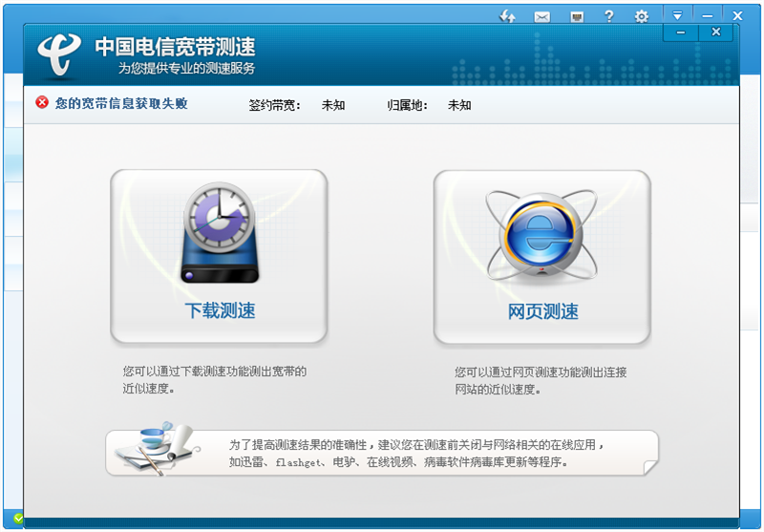Screen dimensions: 764x532
Task: Click the tip text about closing online apps
Action: 417,453
